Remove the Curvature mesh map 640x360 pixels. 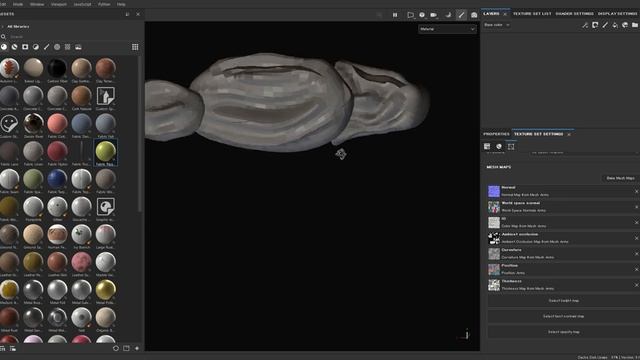tap(636, 254)
